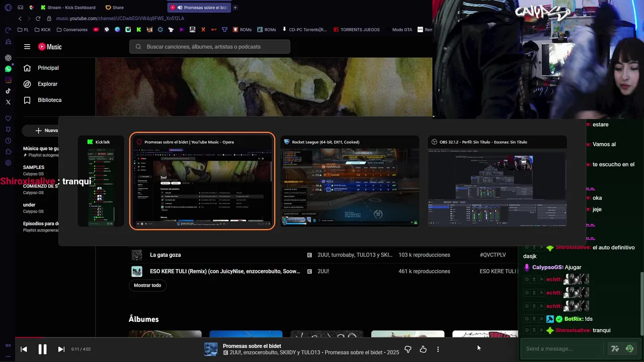Open WhatsApp in Opera sidebar
The image size is (644, 362).
[x=8, y=69]
